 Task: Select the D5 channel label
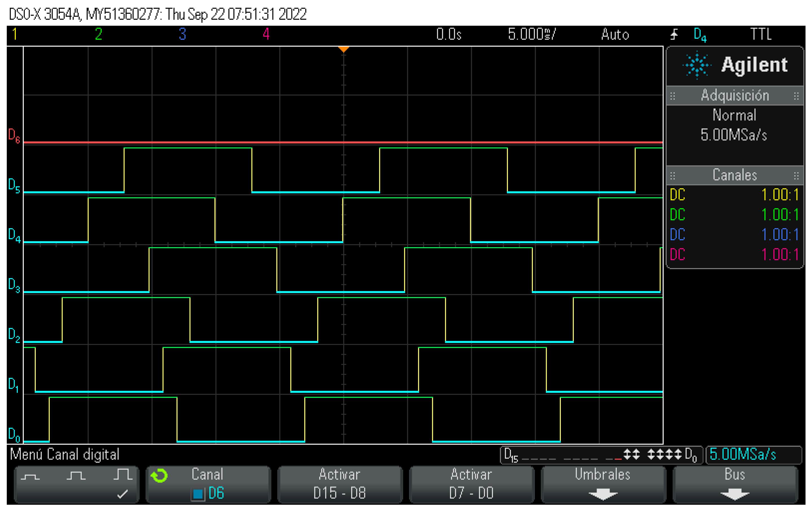[x=14, y=186]
